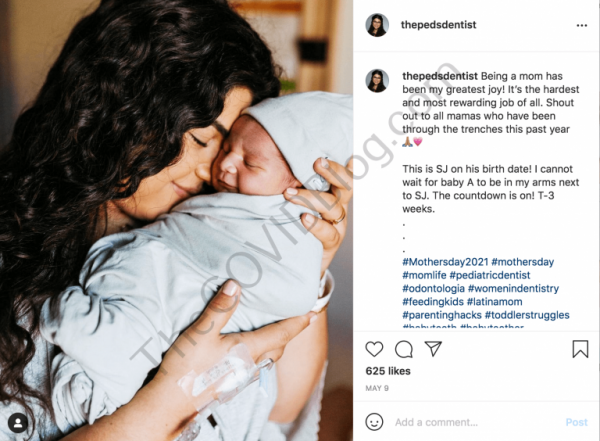Like the post with heart icon
600x441 pixels.
tap(374, 349)
